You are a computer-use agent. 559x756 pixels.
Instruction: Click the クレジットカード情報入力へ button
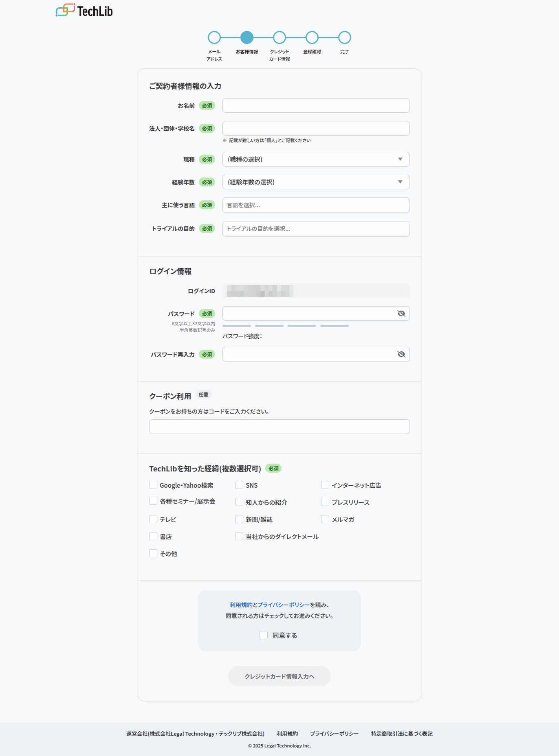279,676
